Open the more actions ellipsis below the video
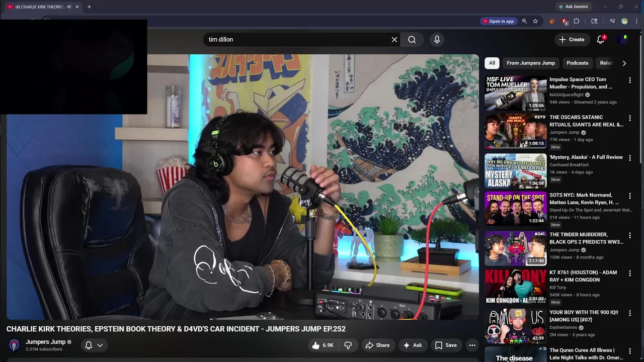 472,345
